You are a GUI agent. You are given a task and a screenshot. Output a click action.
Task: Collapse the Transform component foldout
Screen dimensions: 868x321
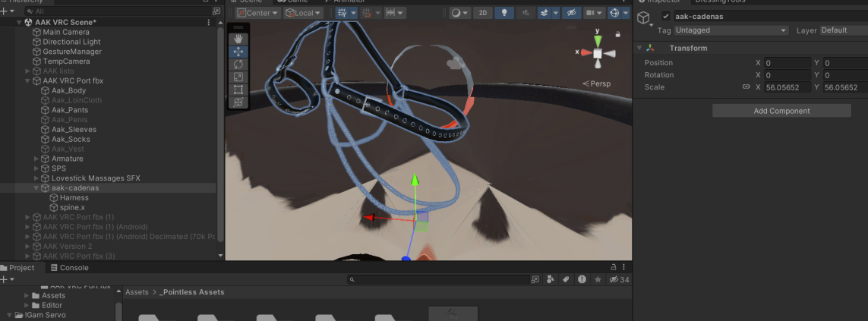coord(639,48)
